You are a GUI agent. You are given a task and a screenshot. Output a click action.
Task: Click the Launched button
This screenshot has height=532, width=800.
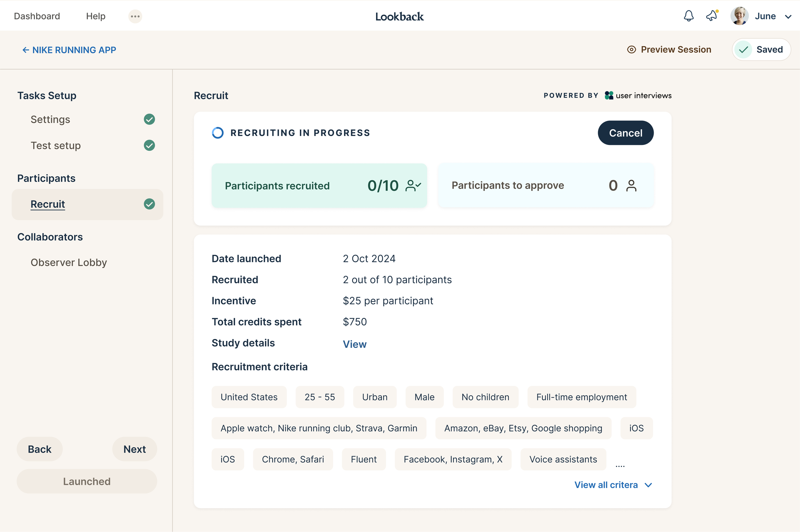[87, 481]
